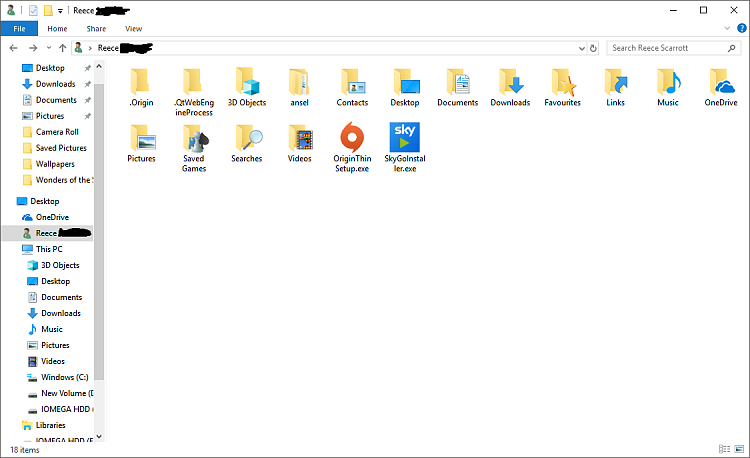
Task: Open Wallpapers in navigation pane
Action: [55, 164]
